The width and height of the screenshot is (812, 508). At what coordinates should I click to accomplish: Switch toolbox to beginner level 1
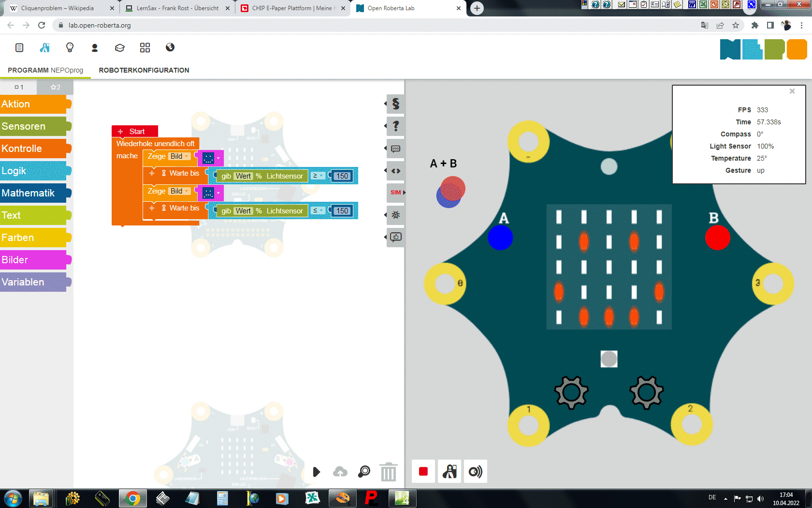click(x=19, y=87)
